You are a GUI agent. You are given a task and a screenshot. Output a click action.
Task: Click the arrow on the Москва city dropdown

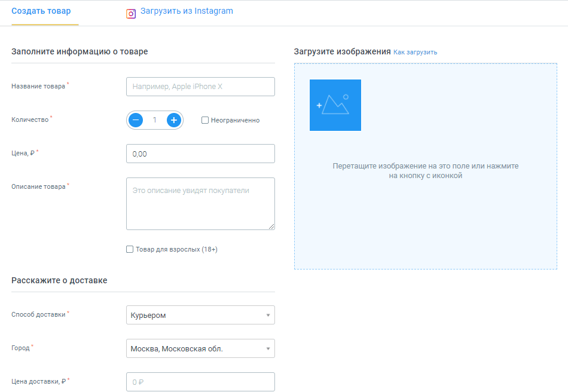click(x=268, y=349)
